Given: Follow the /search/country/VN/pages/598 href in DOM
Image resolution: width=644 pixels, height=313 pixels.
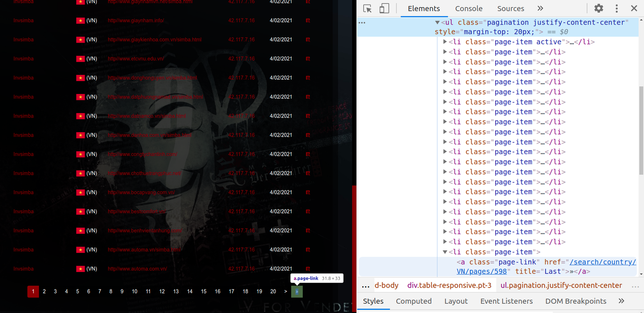Looking at the screenshot, I should (x=546, y=267).
